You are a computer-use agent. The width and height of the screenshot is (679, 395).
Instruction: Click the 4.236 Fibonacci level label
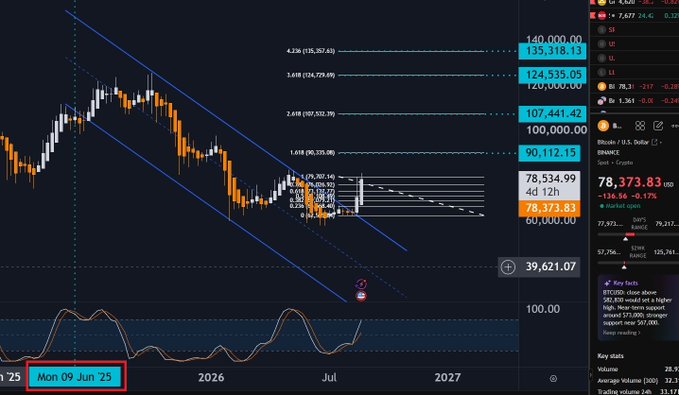point(310,51)
